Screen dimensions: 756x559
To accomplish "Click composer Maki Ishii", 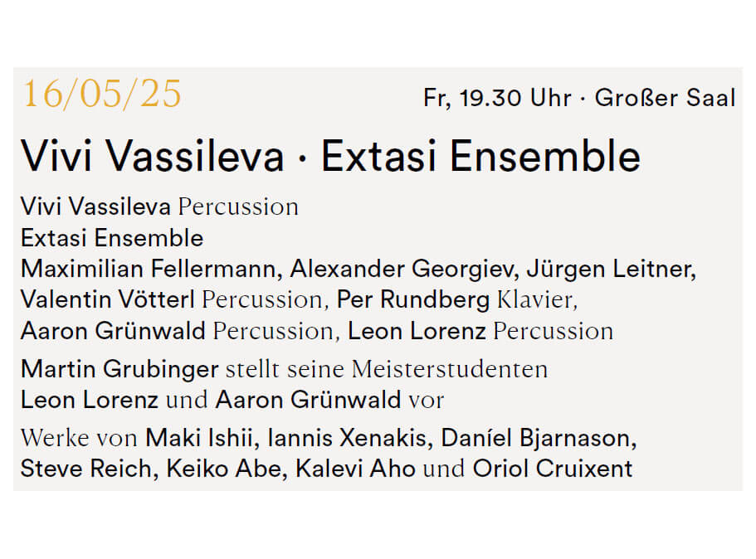I will 198,438.
